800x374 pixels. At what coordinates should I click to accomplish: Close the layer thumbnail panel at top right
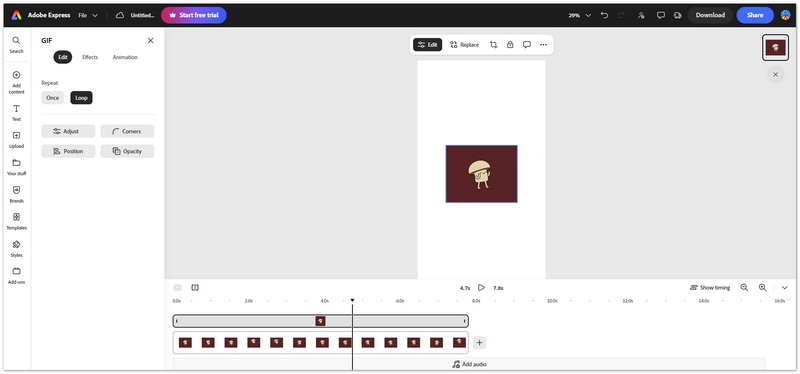point(776,74)
